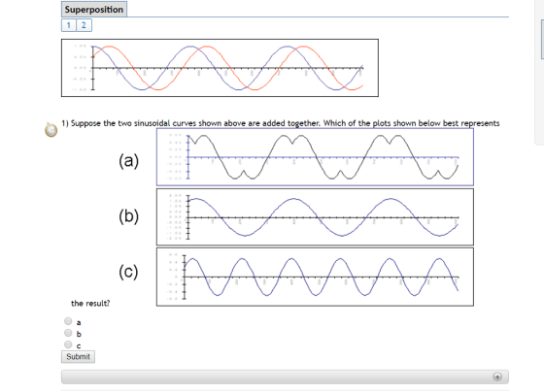Expand the section with the plus icon
The image size is (544, 392).
pos(497,376)
